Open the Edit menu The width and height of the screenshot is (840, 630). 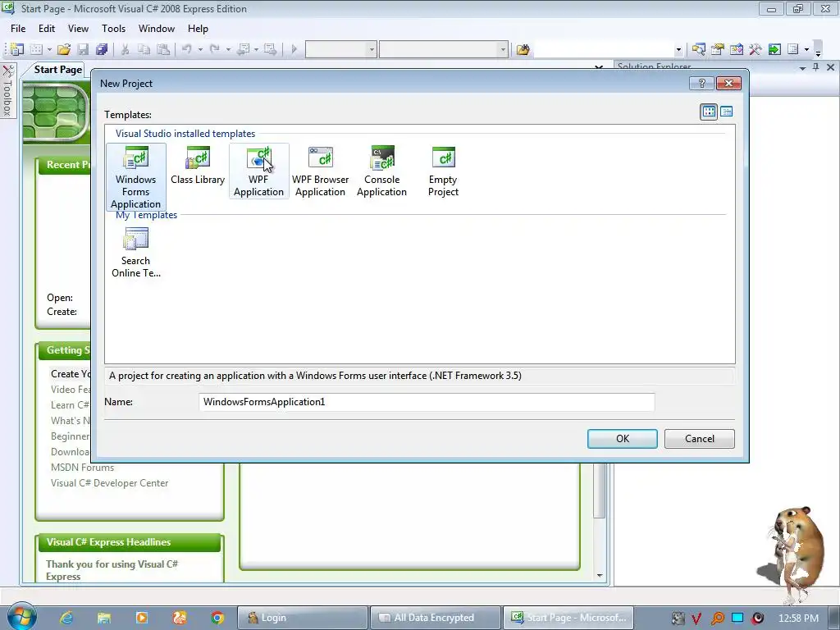[x=47, y=29]
